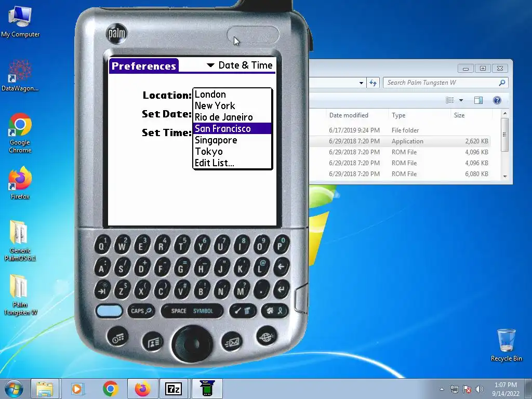The height and width of the screenshot is (399, 532).
Task: Select the ROM File row 6,080 KB
Action: (400, 174)
